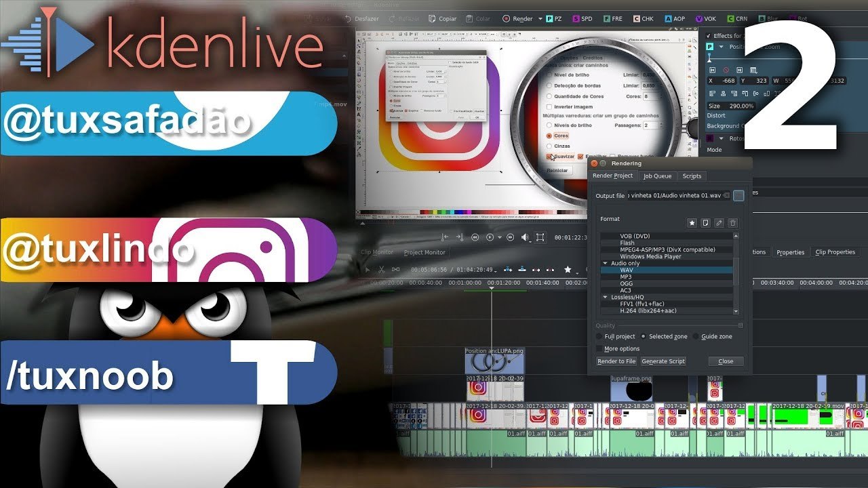Viewport: 868px width, 488px height.
Task: Collapse the Lossless/HQ group
Action: (606, 297)
